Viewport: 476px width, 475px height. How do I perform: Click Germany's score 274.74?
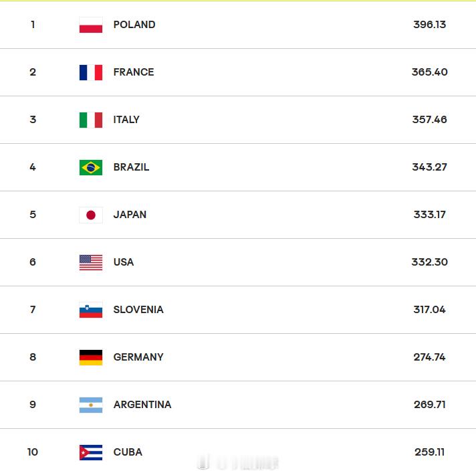[x=429, y=357]
